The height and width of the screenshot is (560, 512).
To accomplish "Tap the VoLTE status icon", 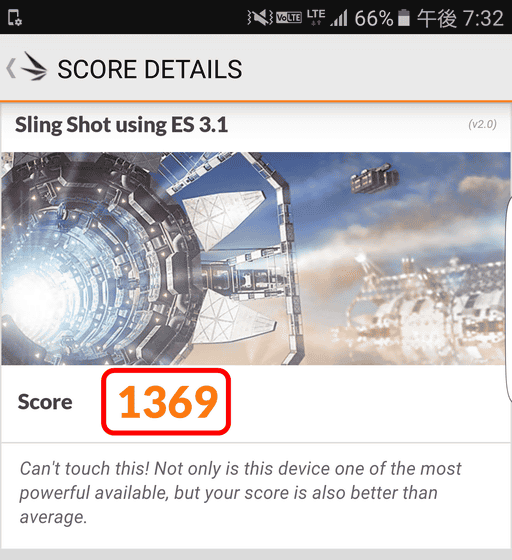I will coord(289,18).
